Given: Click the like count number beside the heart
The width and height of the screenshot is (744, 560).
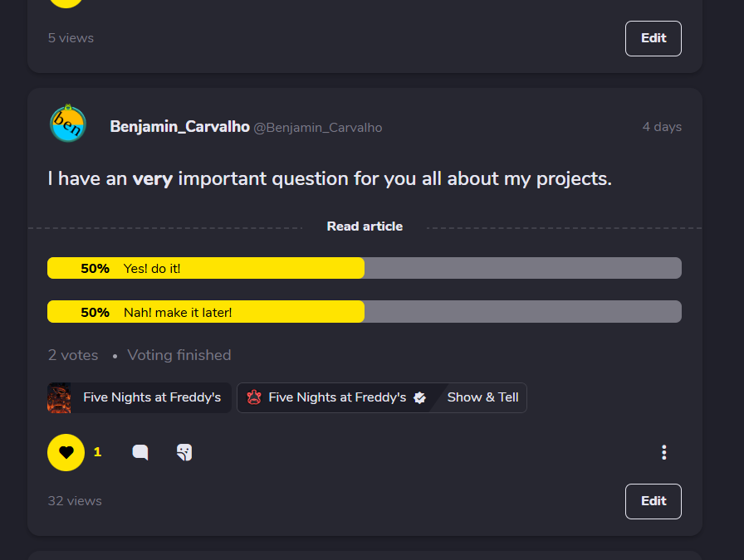Looking at the screenshot, I should click(x=97, y=452).
